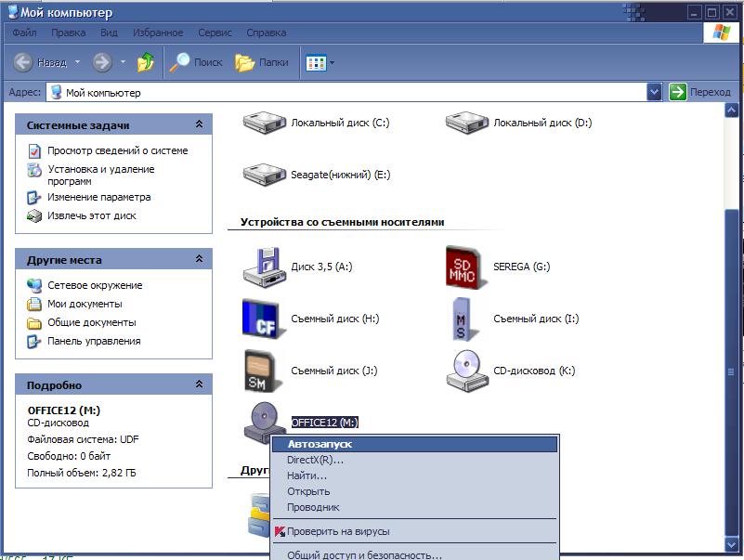Click the Forward arrow icon
744x560 pixels.
[x=102, y=62]
